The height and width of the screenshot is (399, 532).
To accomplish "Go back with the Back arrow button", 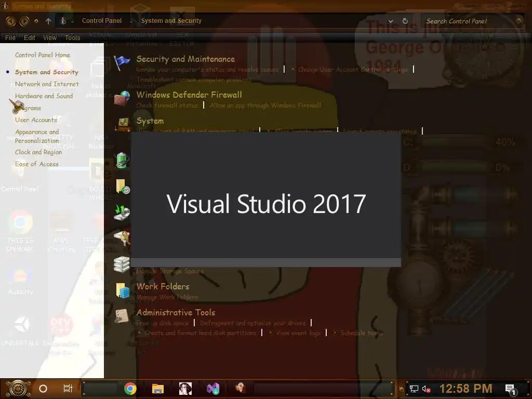I will (x=11, y=21).
